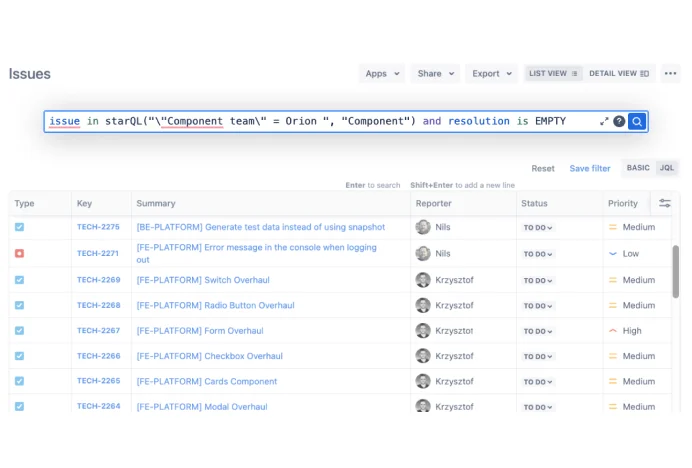Click the vertical scrollbar thumb in issue list
The image size is (692, 468).
point(675,272)
